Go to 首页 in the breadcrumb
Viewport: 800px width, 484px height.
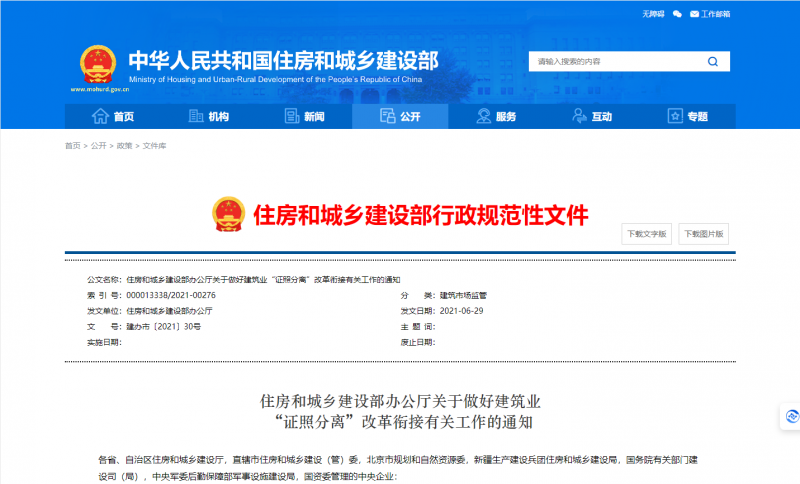[x=72, y=146]
